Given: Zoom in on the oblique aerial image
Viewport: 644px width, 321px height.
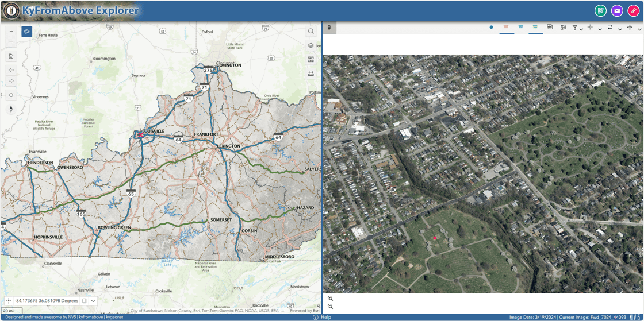Looking at the screenshot, I should point(330,299).
